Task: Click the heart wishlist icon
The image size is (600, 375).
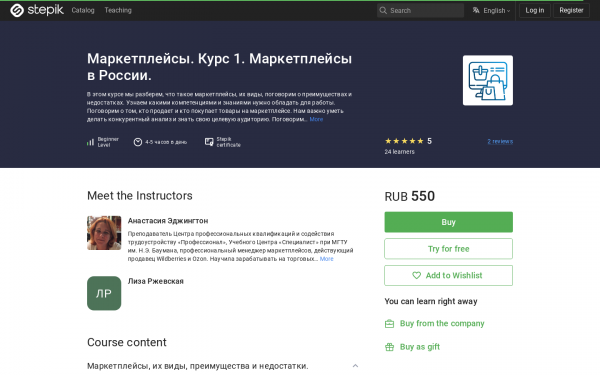Action: pyautogui.click(x=416, y=276)
